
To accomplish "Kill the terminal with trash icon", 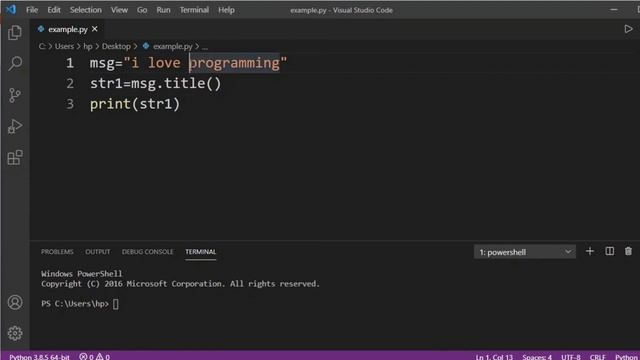I will pyautogui.click(x=628, y=251).
